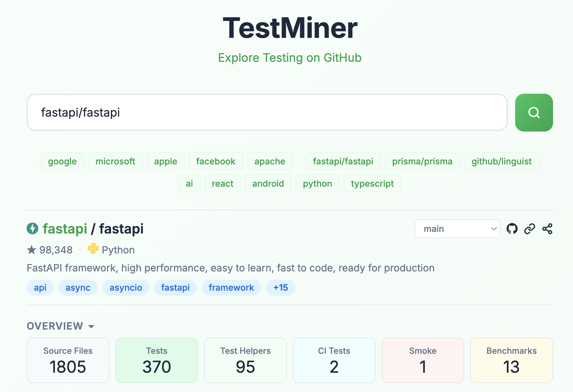Collapse the OVERVIEW section arrow

91,327
